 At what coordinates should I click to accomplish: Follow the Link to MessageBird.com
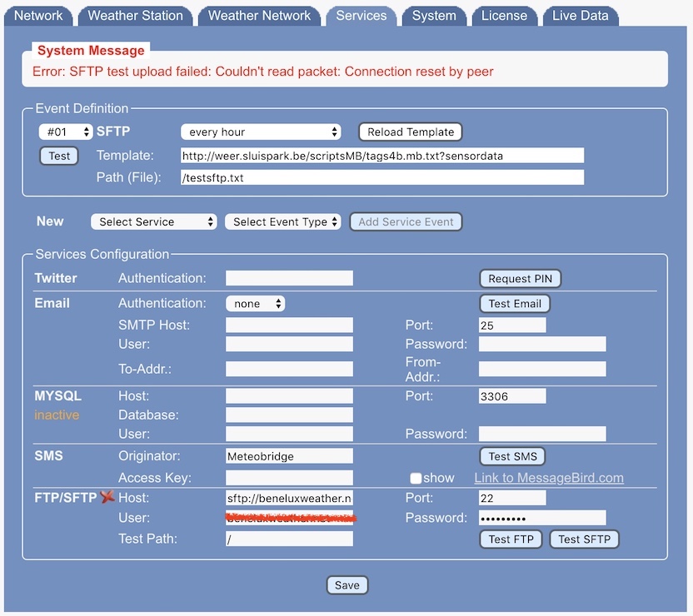(x=548, y=478)
